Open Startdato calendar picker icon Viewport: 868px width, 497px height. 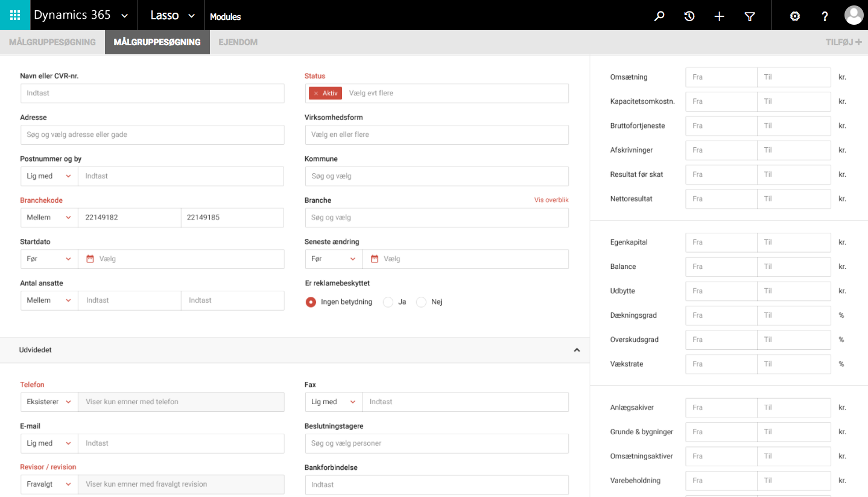coord(90,259)
